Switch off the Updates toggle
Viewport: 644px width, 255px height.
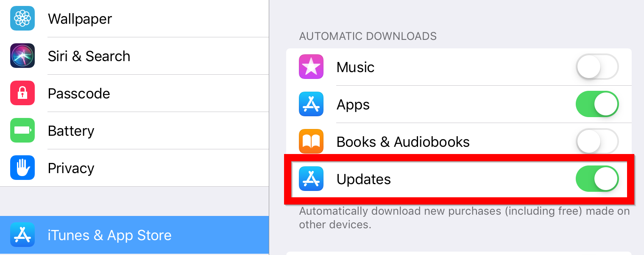[x=597, y=179]
